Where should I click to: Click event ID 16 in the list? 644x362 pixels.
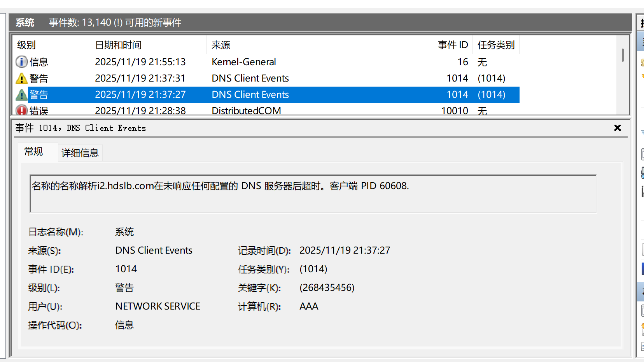click(463, 62)
